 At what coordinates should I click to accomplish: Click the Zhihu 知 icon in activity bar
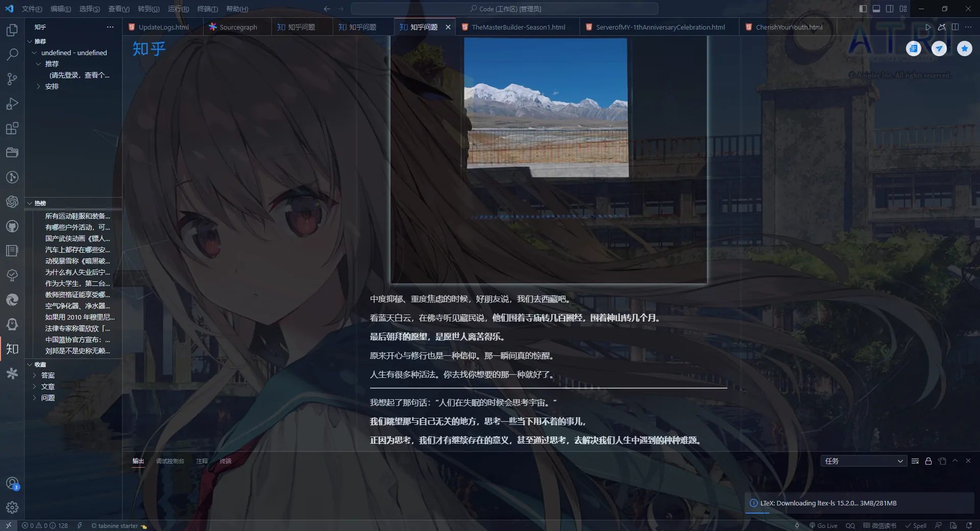click(x=12, y=349)
